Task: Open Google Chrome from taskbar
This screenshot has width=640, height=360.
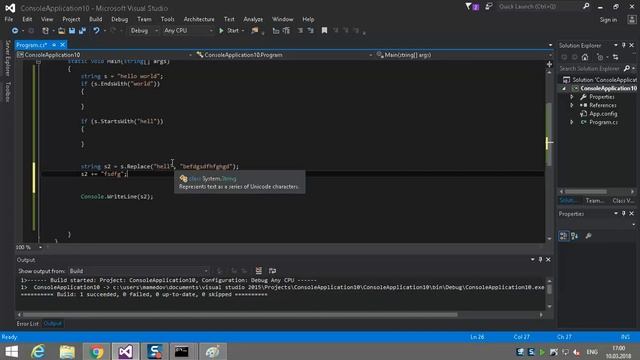Action: tap(97, 351)
